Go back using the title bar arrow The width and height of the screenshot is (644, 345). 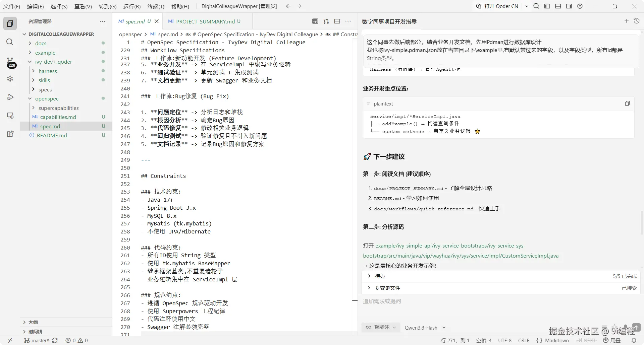(288, 6)
